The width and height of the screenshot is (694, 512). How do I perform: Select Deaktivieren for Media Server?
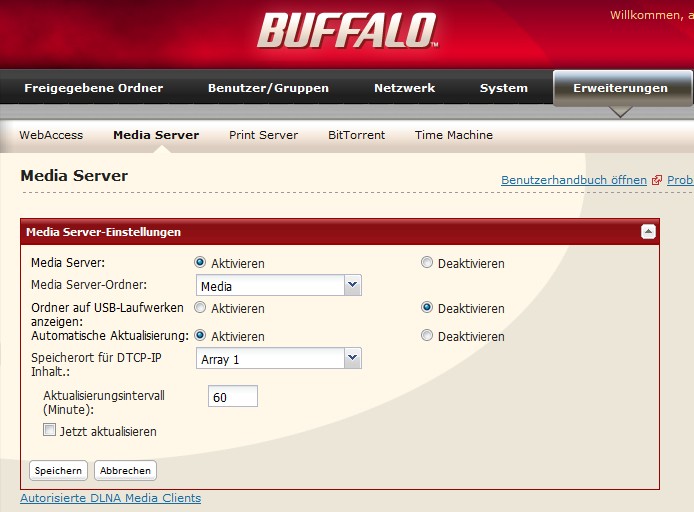427,262
